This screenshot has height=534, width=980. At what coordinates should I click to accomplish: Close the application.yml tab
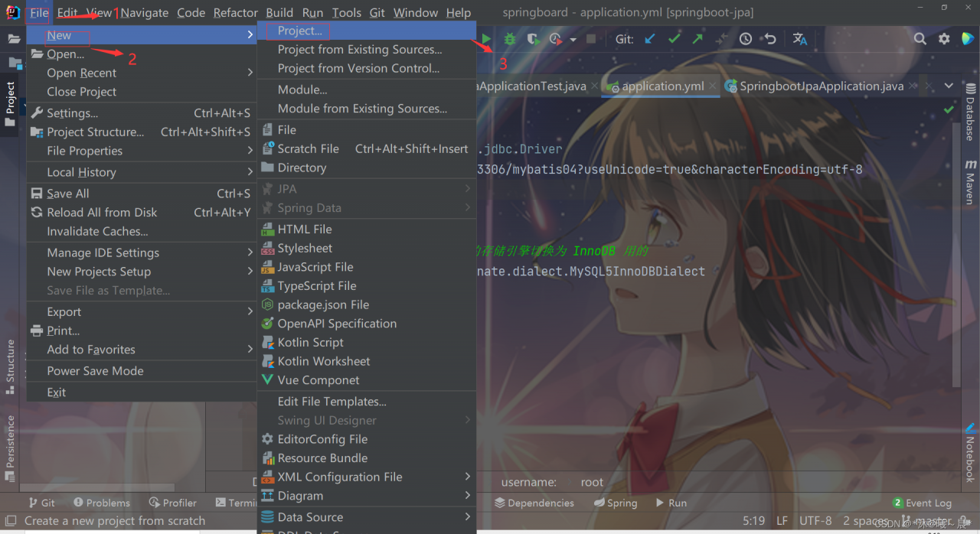click(712, 86)
